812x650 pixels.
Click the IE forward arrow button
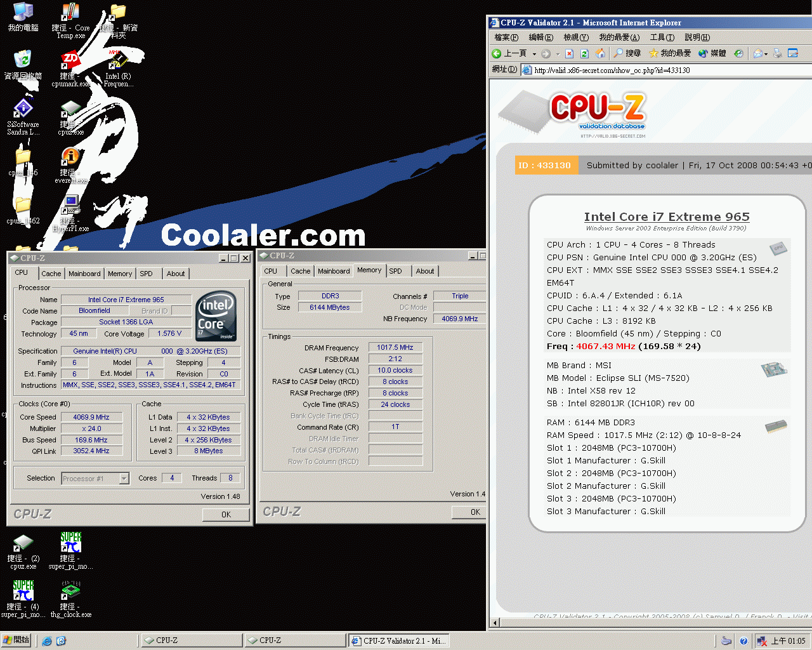point(546,53)
